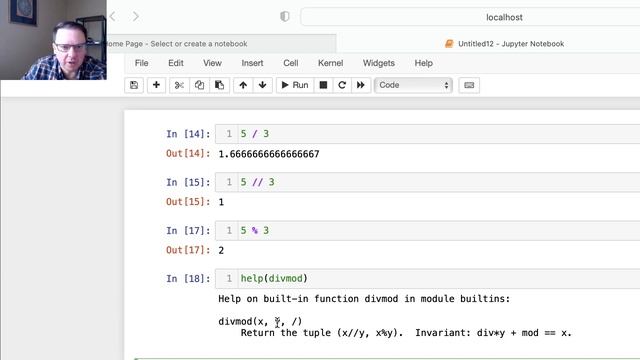Select the In [17] prompt label

(188, 231)
